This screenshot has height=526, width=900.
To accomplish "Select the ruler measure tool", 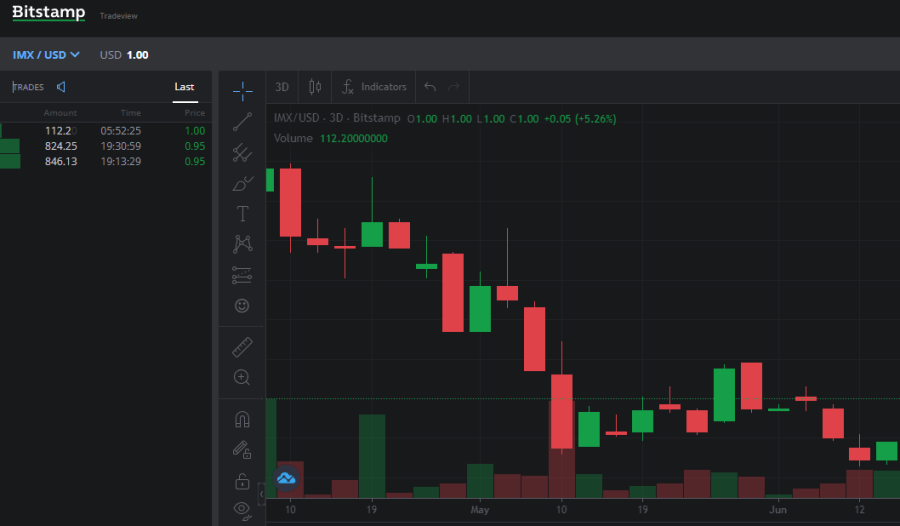I will [242, 347].
